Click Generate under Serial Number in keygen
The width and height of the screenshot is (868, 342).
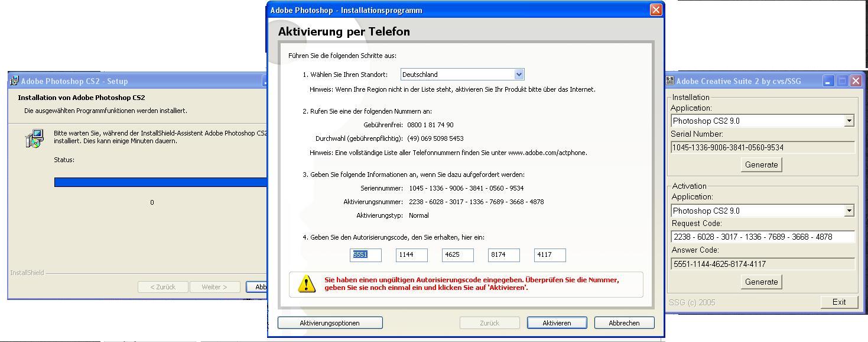(x=761, y=164)
